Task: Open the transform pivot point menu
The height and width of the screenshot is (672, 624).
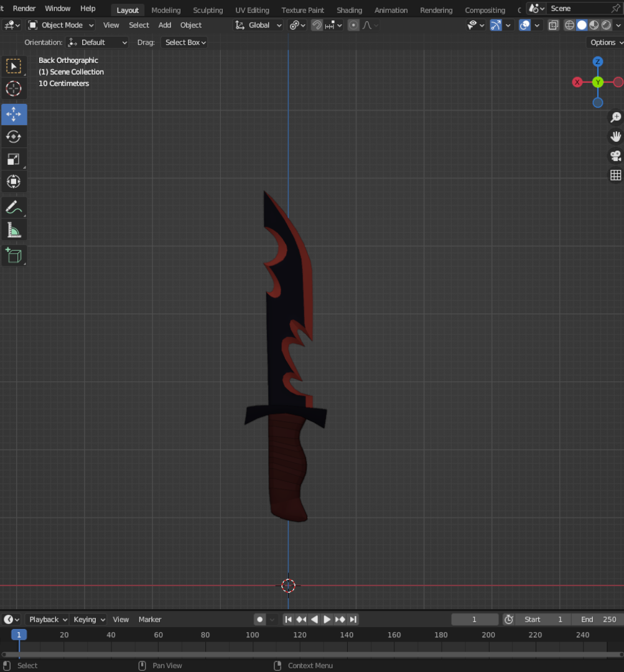Action: coord(297,26)
